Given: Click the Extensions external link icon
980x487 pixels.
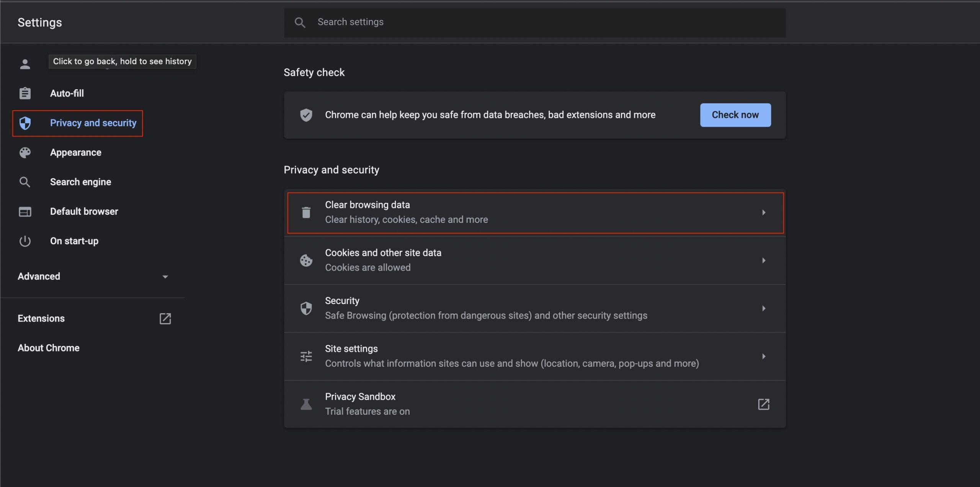Looking at the screenshot, I should (x=166, y=318).
